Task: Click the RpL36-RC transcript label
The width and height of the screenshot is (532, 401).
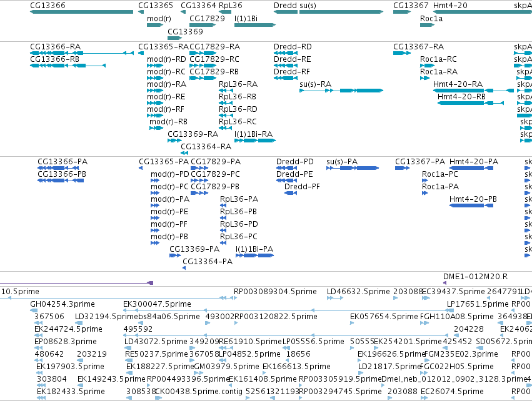Action: pos(238,121)
